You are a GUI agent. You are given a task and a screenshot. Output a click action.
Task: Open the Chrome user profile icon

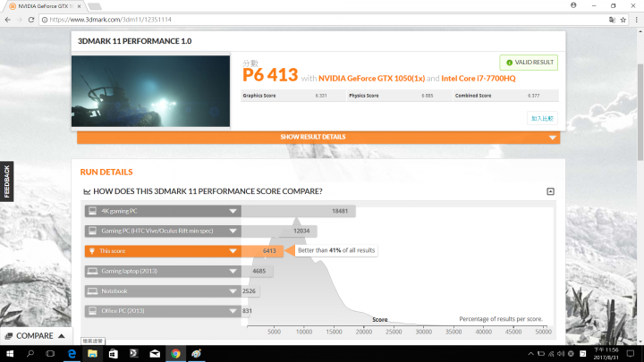(x=573, y=5)
